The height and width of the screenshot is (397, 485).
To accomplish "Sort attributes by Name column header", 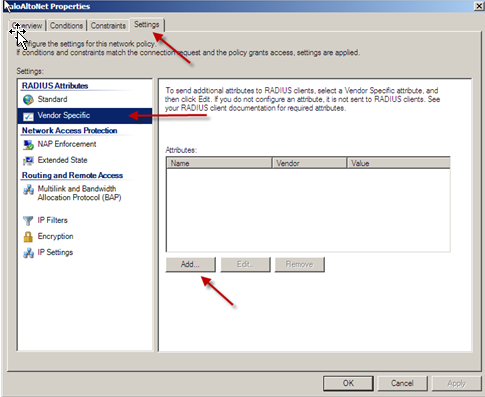I will point(219,163).
